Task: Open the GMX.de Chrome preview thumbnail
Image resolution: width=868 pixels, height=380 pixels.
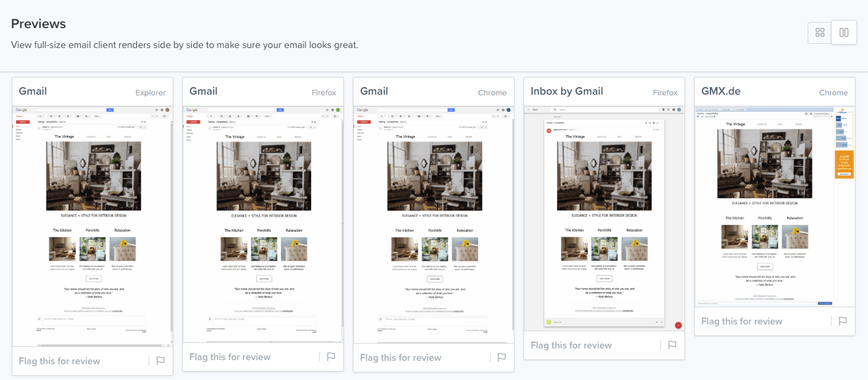Action: (775, 206)
